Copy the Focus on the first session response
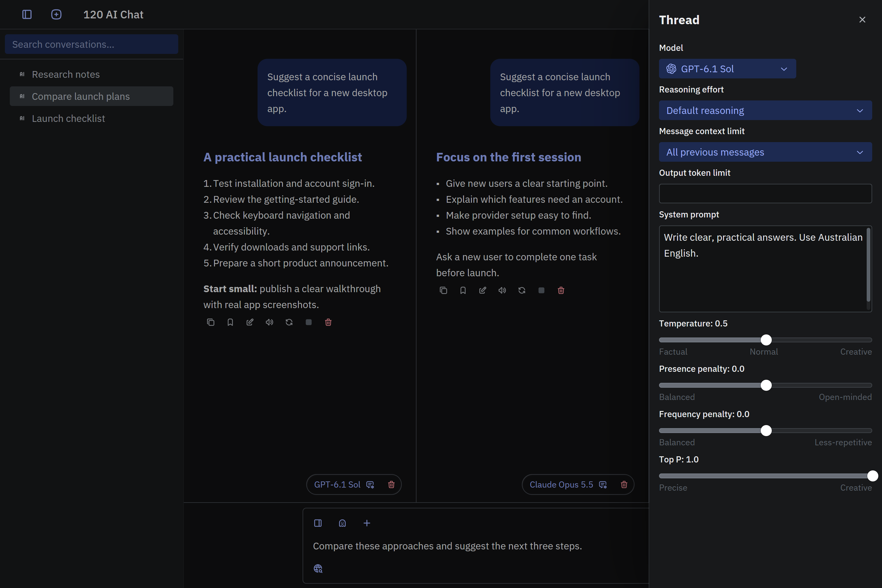 point(443,290)
